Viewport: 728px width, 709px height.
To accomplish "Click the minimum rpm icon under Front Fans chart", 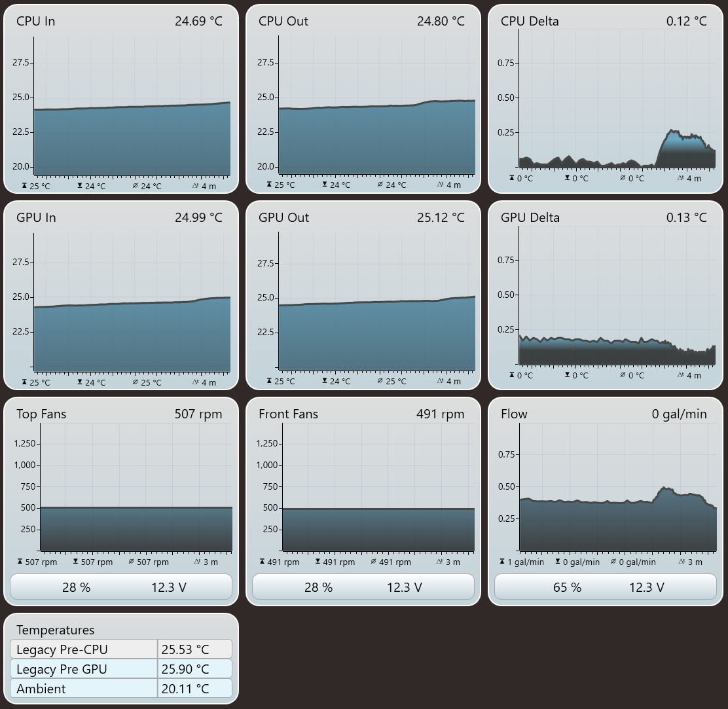I will 318,561.
